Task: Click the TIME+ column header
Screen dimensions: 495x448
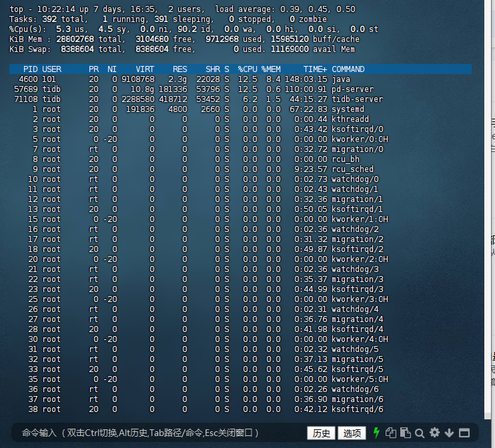Action: click(x=315, y=69)
